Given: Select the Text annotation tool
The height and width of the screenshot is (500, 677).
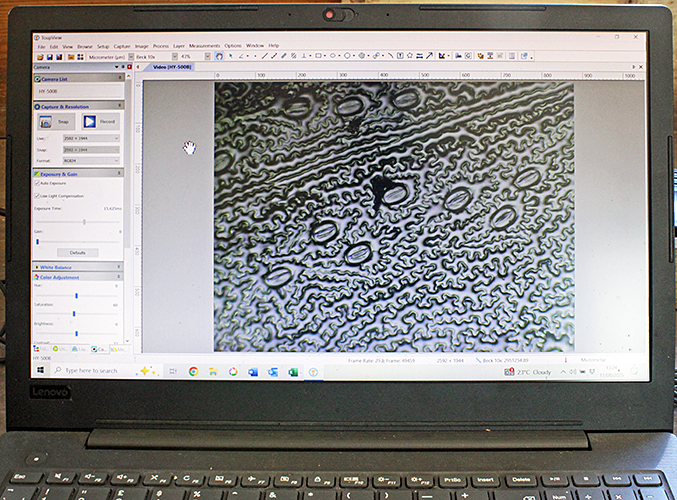Looking at the screenshot, I should (400, 56).
